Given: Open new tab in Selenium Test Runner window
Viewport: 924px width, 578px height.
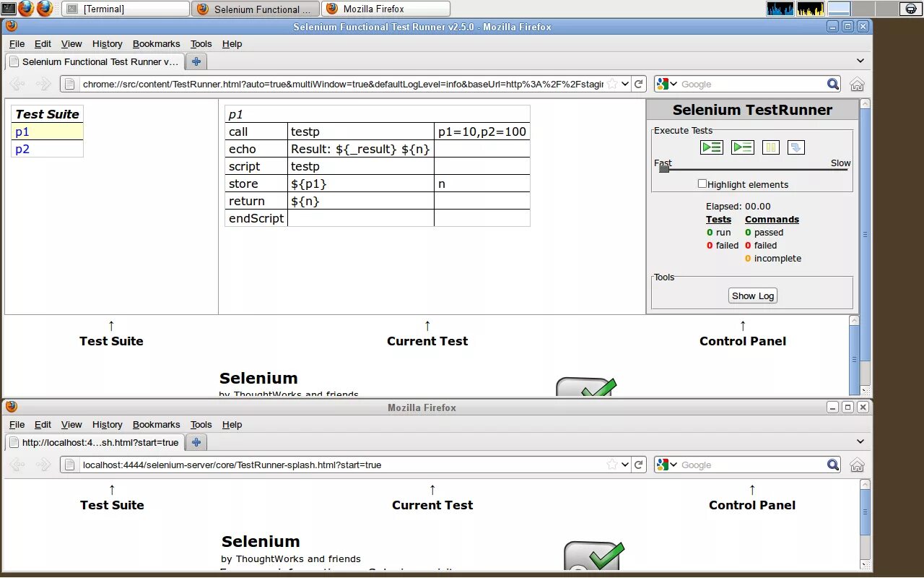Looking at the screenshot, I should pos(196,61).
